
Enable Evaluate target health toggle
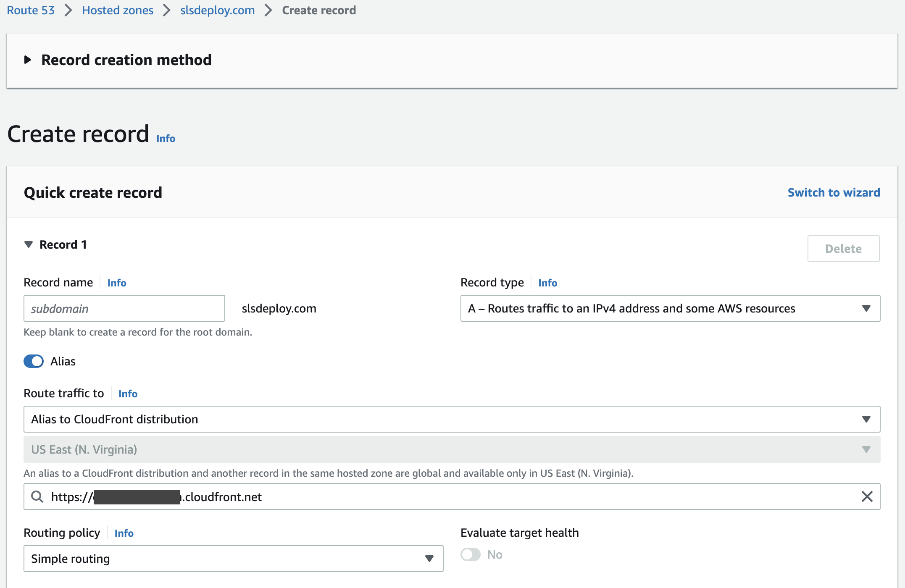(x=471, y=554)
